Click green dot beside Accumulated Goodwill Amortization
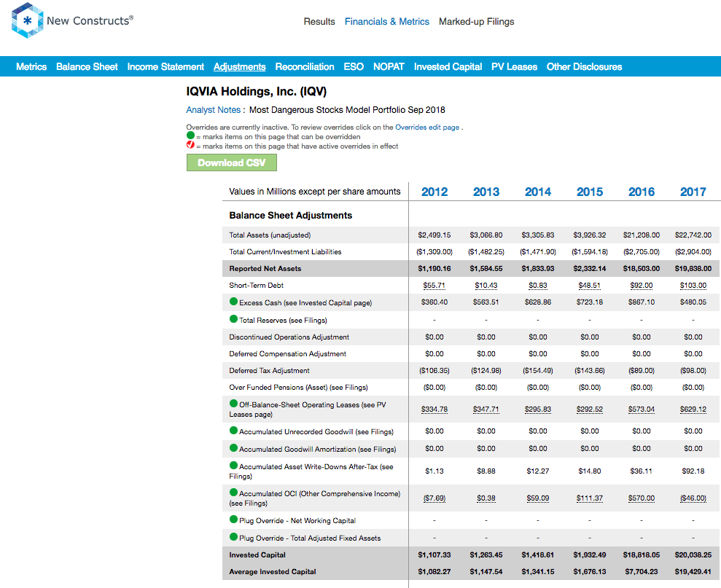This screenshot has height=588, width=721. pyautogui.click(x=233, y=448)
